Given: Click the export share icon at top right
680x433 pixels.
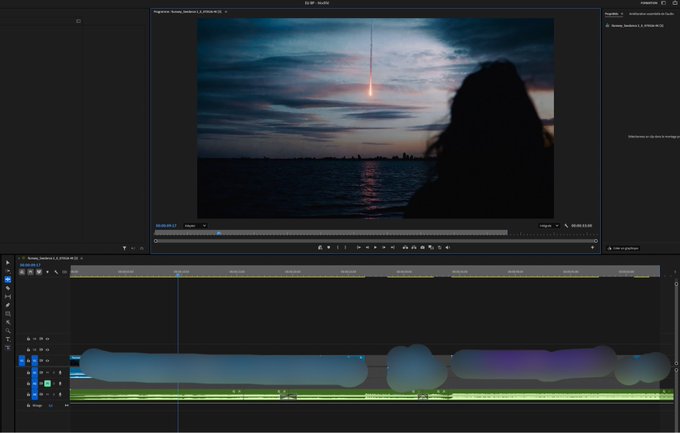Looking at the screenshot, I should tap(676, 3).
